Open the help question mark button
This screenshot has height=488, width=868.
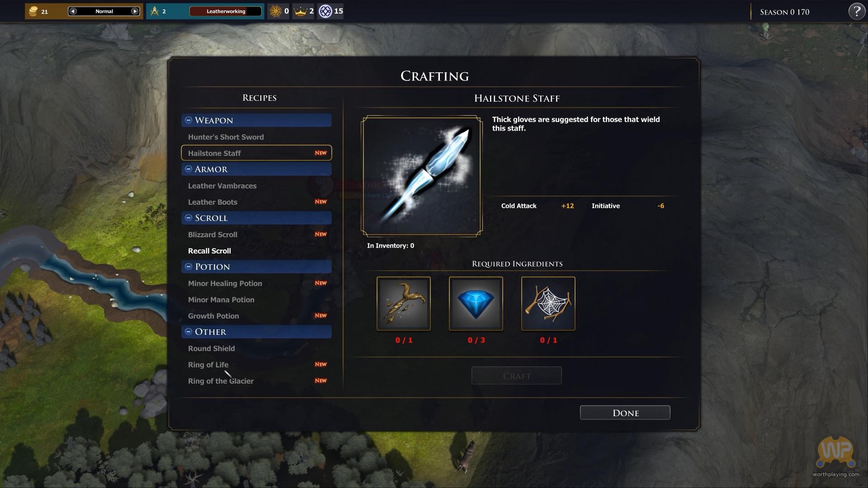857,11
